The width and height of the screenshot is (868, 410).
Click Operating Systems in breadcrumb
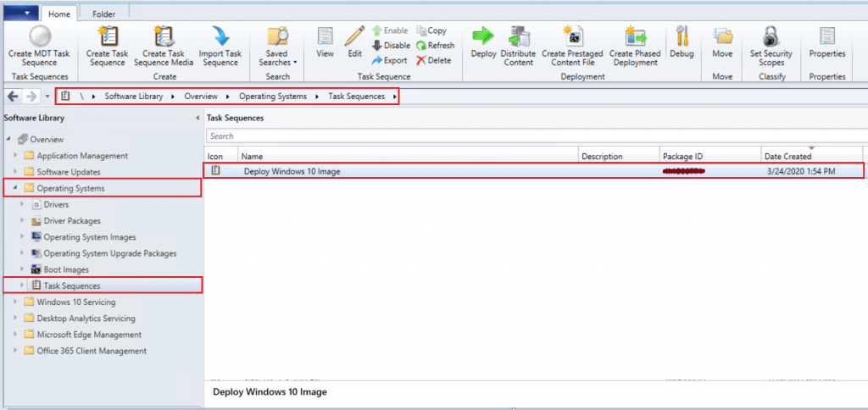pyautogui.click(x=273, y=97)
